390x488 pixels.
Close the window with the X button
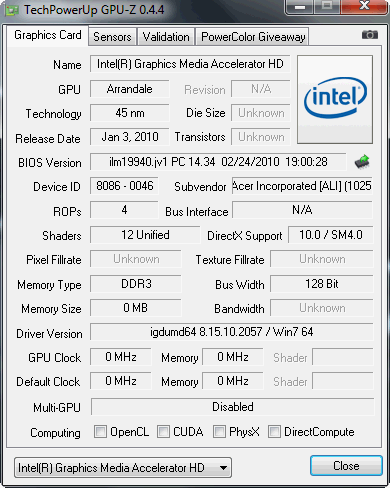[x=364, y=6]
